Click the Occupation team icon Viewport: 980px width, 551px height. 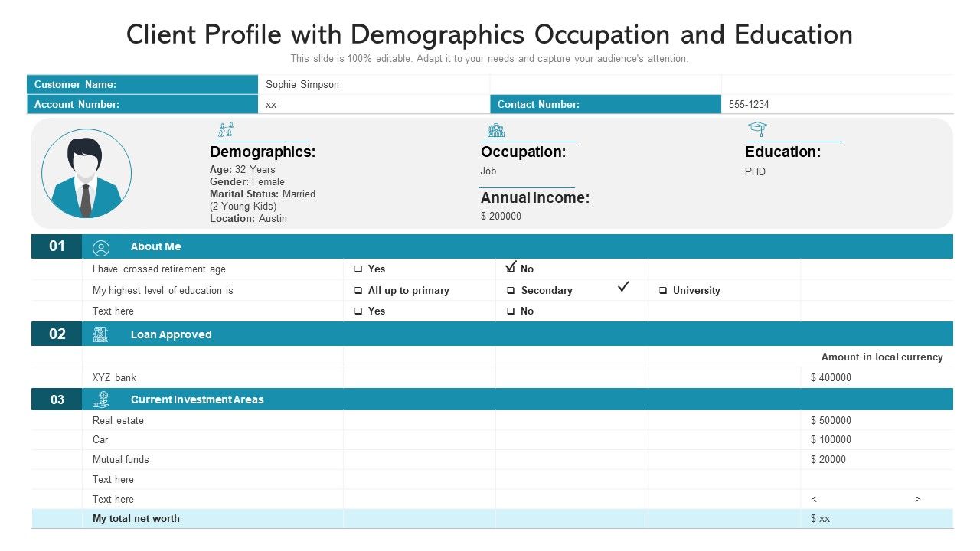click(x=496, y=130)
